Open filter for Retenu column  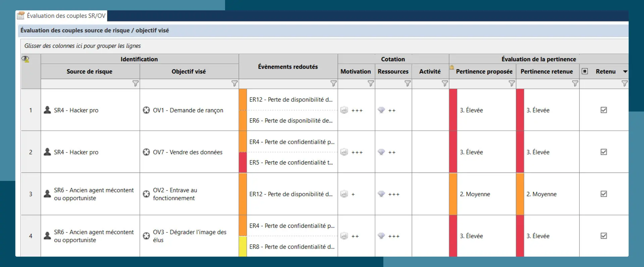click(x=624, y=83)
